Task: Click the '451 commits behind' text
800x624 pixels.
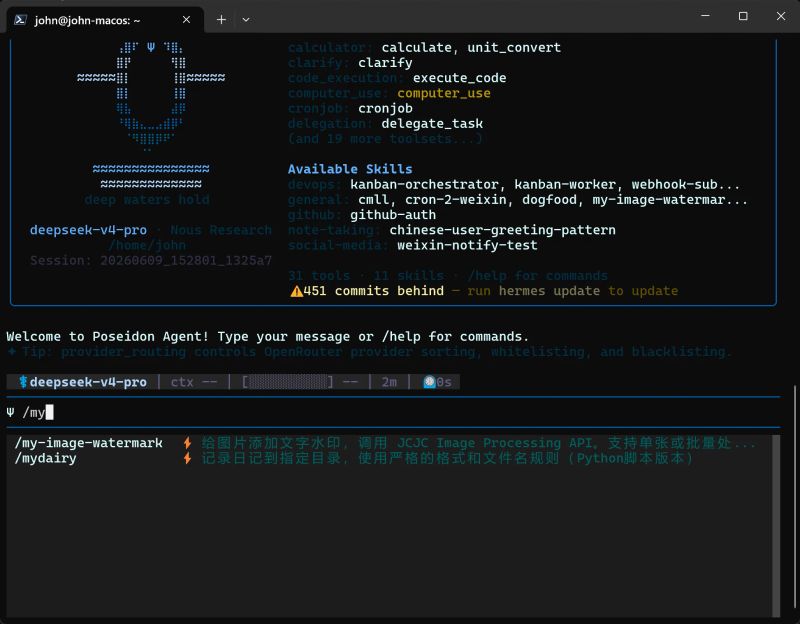Action: coord(373,291)
